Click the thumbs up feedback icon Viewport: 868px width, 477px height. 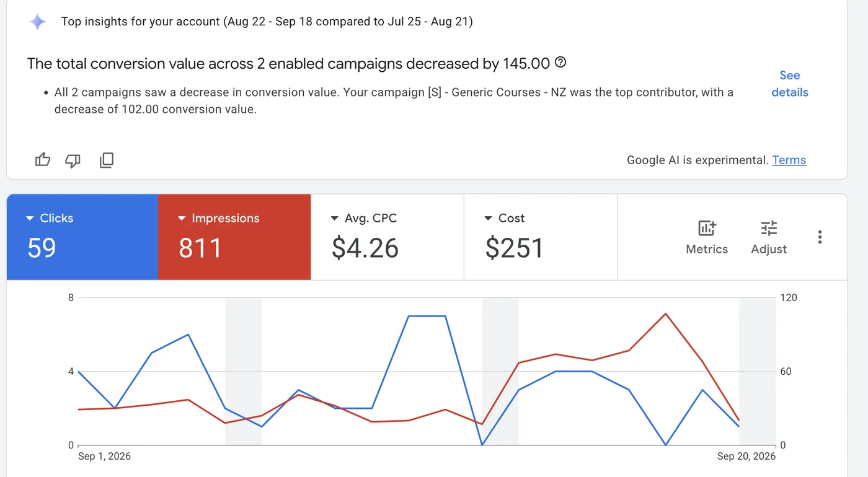[x=43, y=160]
